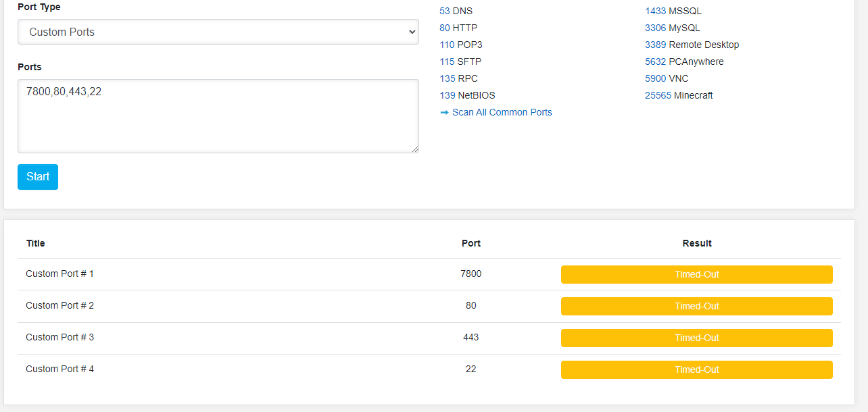Choose port 3306 MySQL link

655,28
